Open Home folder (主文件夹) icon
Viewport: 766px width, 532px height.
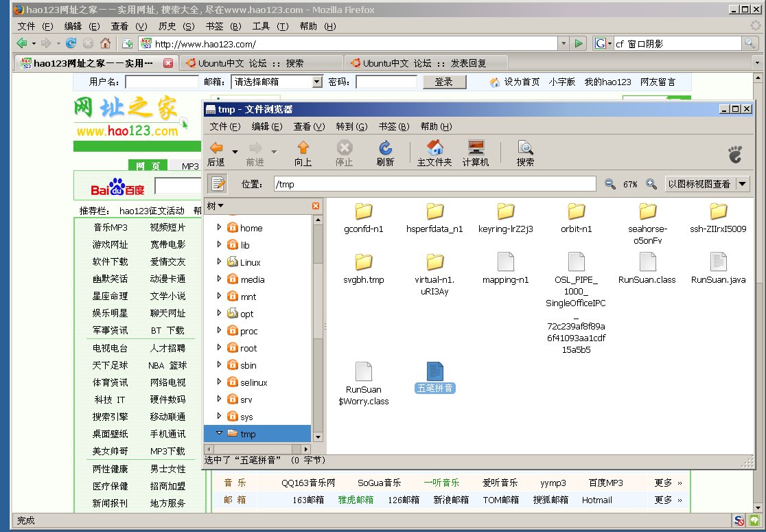pos(434,153)
